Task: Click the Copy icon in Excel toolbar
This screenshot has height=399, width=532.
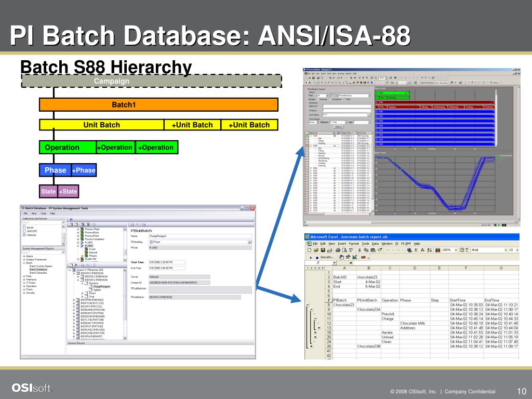Action: click(x=366, y=250)
